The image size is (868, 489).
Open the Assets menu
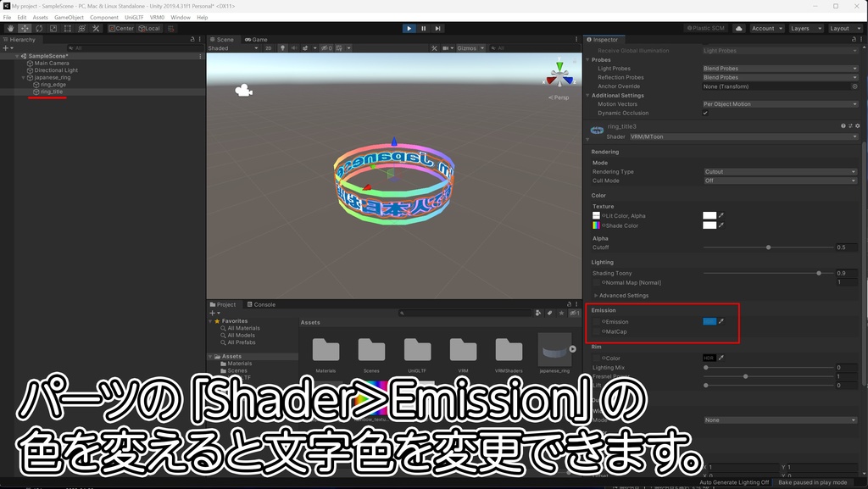point(40,17)
